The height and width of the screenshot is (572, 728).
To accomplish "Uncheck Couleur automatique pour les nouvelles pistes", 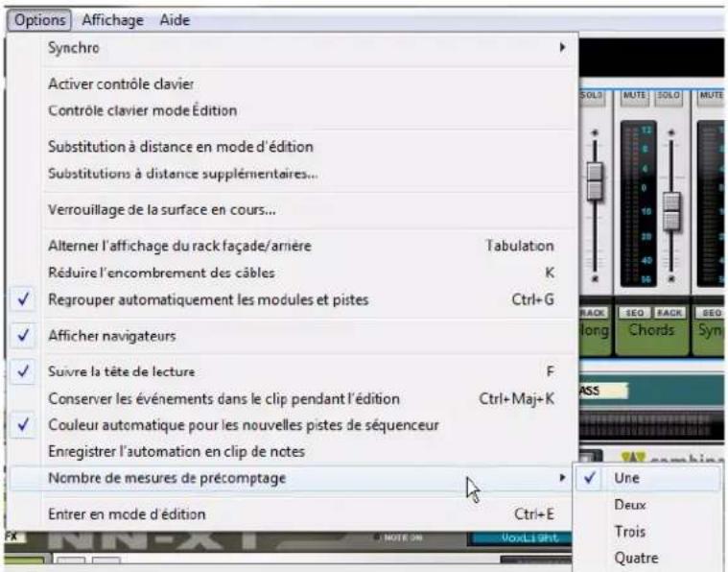I will pyautogui.click(x=293, y=425).
